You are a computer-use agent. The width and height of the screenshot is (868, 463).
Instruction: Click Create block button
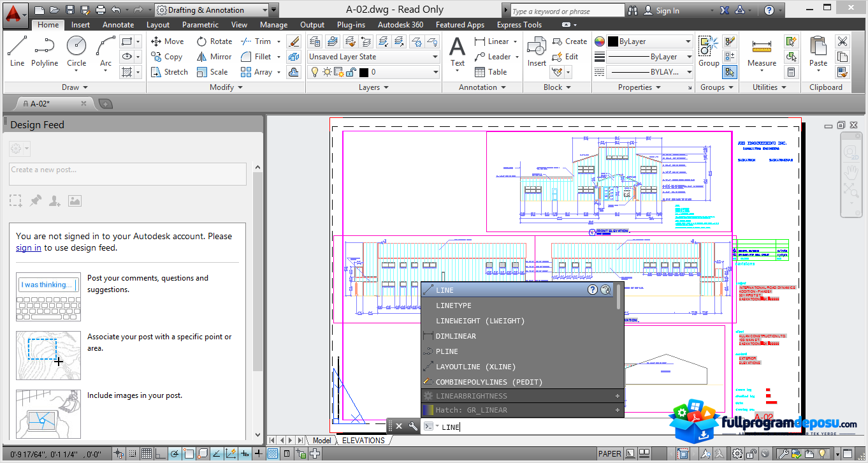(569, 41)
